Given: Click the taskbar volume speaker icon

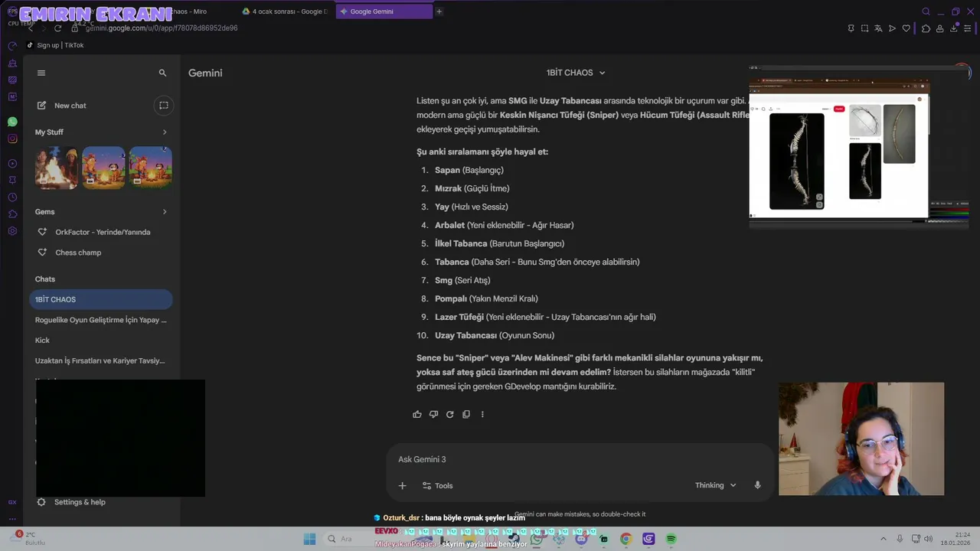Looking at the screenshot, I should point(927,539).
